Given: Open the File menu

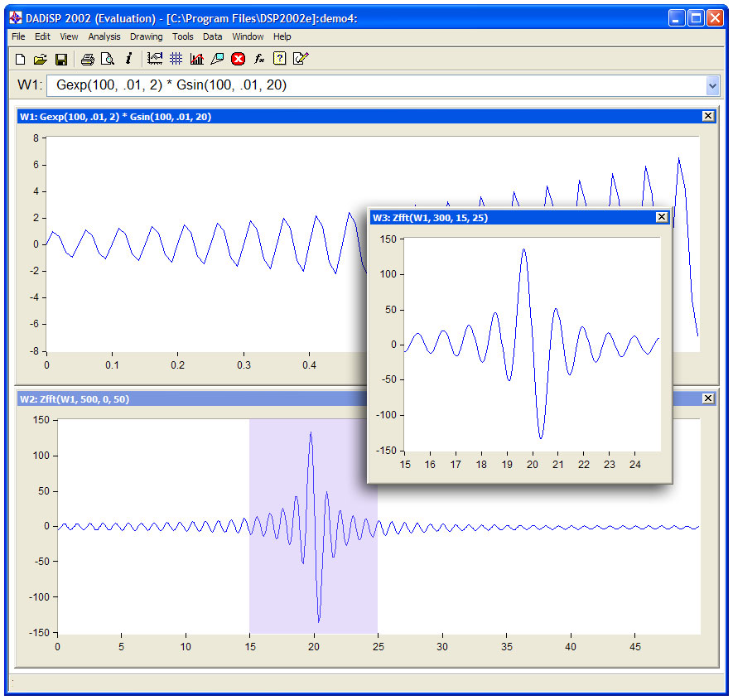Looking at the screenshot, I should point(19,36).
